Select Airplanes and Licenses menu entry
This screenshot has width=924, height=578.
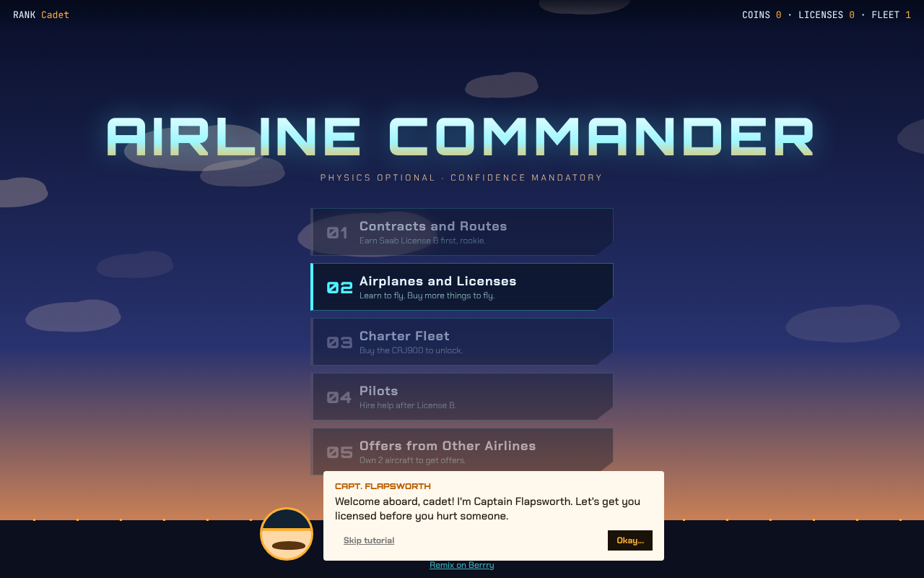(462, 287)
